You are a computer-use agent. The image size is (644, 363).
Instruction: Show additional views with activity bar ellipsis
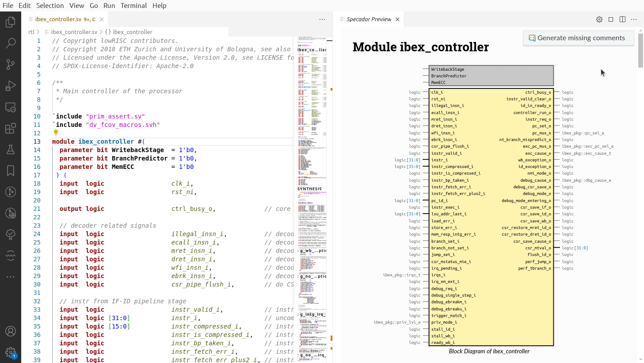click(11, 277)
